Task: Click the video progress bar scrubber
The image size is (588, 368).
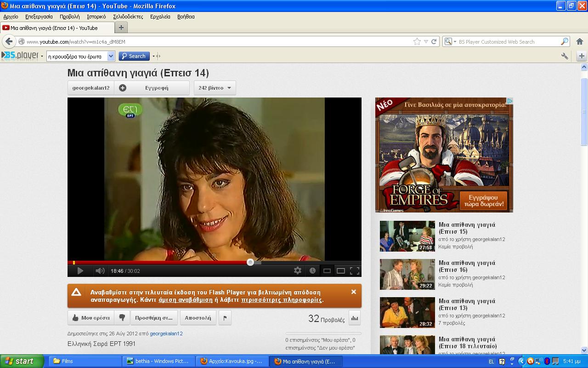Action: (x=250, y=262)
